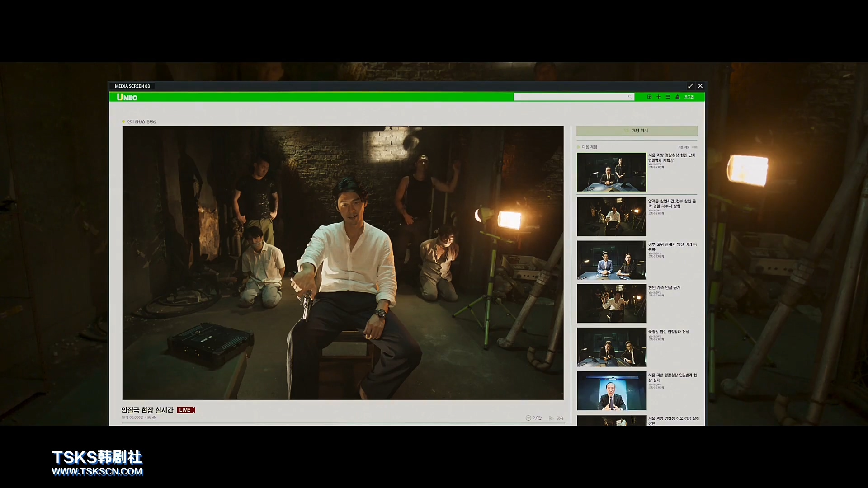
Task: Open thumbnail of man on blue screen
Action: tap(611, 391)
